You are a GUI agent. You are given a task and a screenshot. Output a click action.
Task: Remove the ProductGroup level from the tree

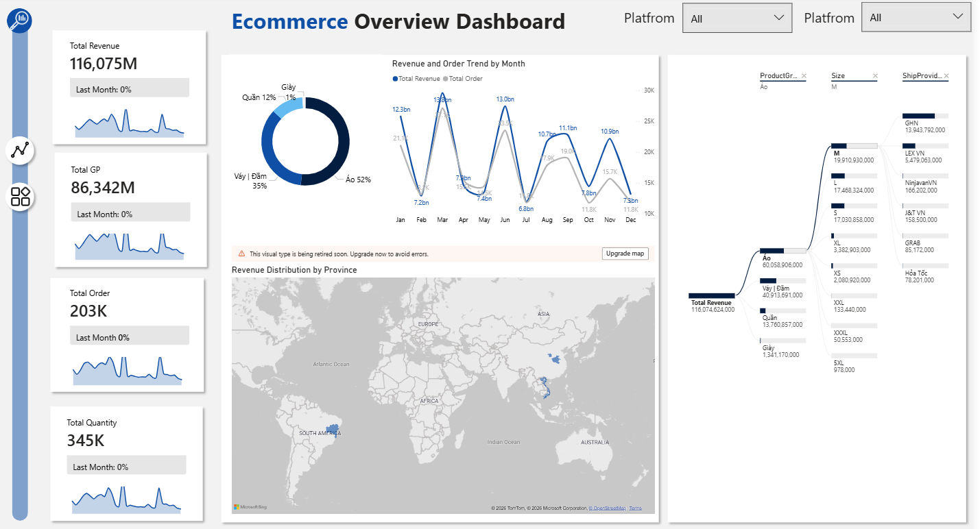pyautogui.click(x=804, y=76)
